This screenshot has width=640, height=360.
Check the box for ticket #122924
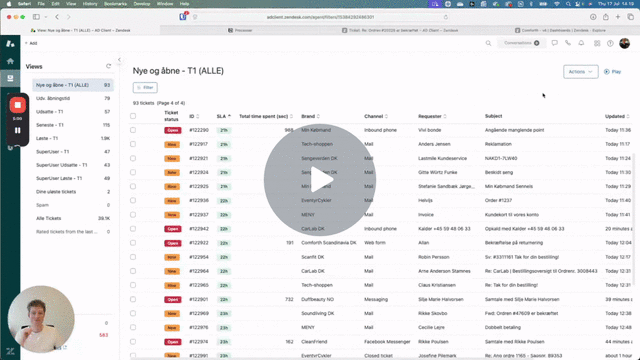[x=133, y=172]
